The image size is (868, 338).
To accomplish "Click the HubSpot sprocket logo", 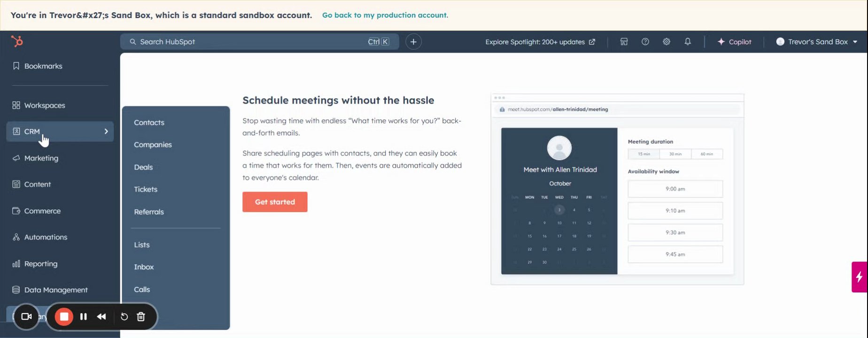I will (17, 42).
